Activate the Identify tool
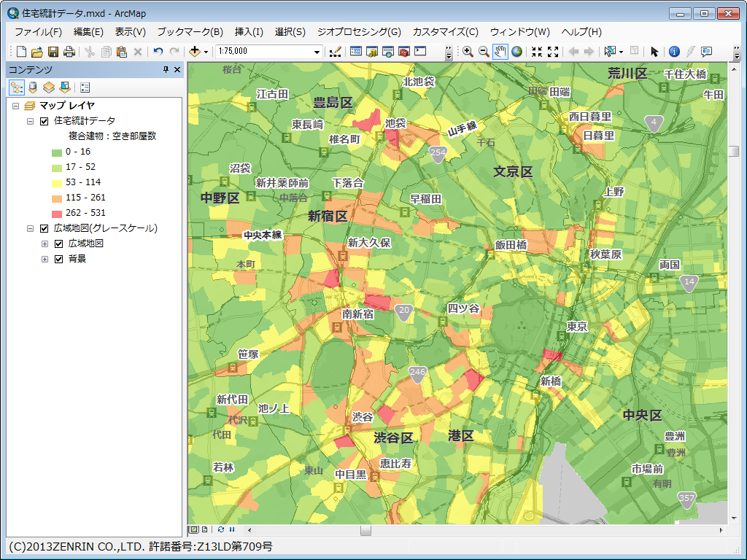747x560 pixels. tap(674, 52)
